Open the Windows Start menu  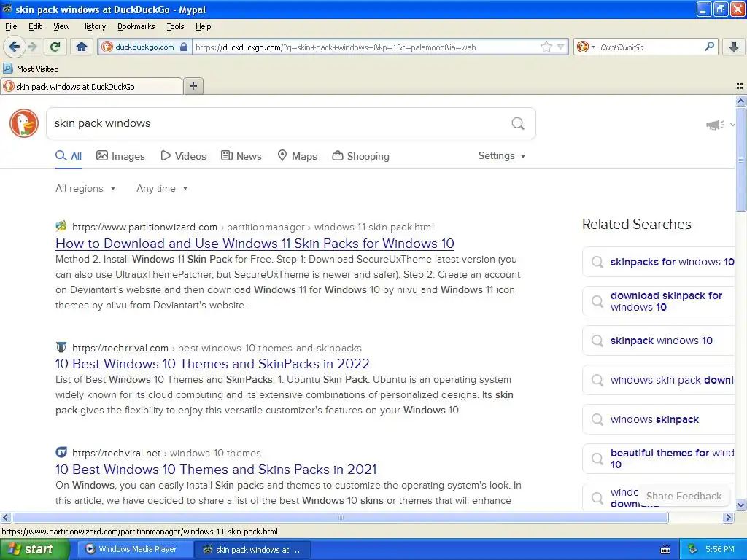click(35, 549)
